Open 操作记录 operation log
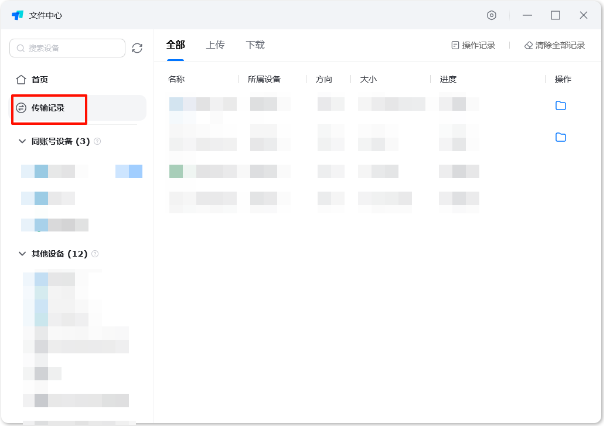Screen dimensions: 604x426 coord(473,45)
